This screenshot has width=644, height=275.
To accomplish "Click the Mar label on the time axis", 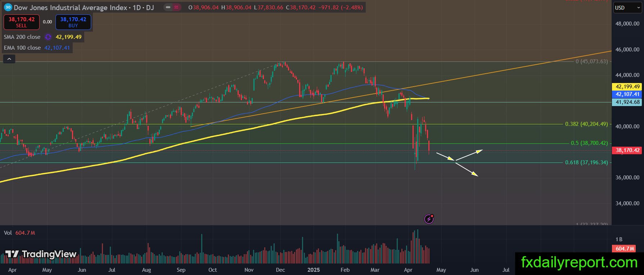I will tap(375, 270).
